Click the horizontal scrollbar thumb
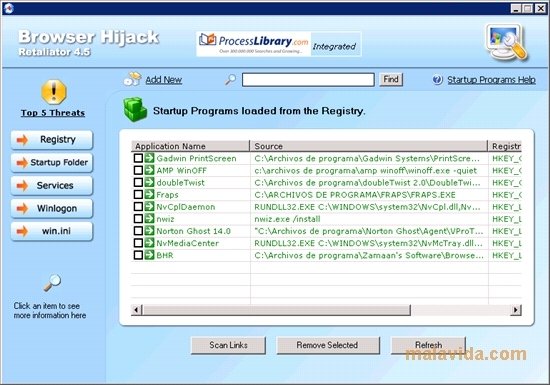 click(276, 310)
